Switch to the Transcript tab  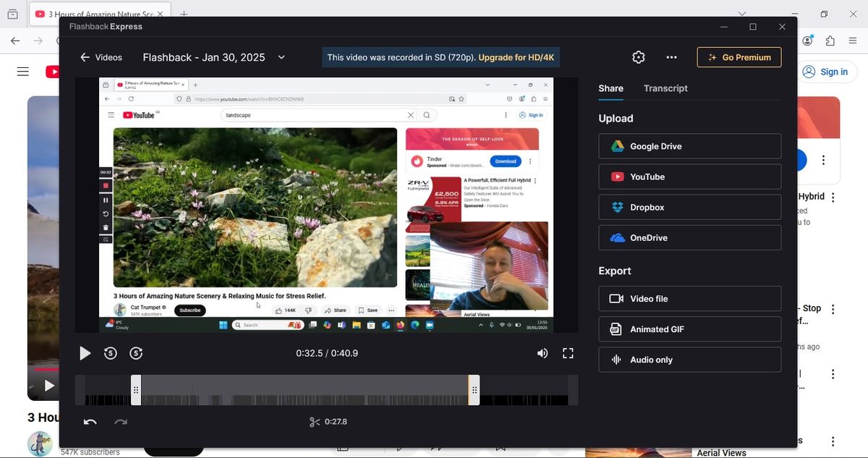pos(665,88)
